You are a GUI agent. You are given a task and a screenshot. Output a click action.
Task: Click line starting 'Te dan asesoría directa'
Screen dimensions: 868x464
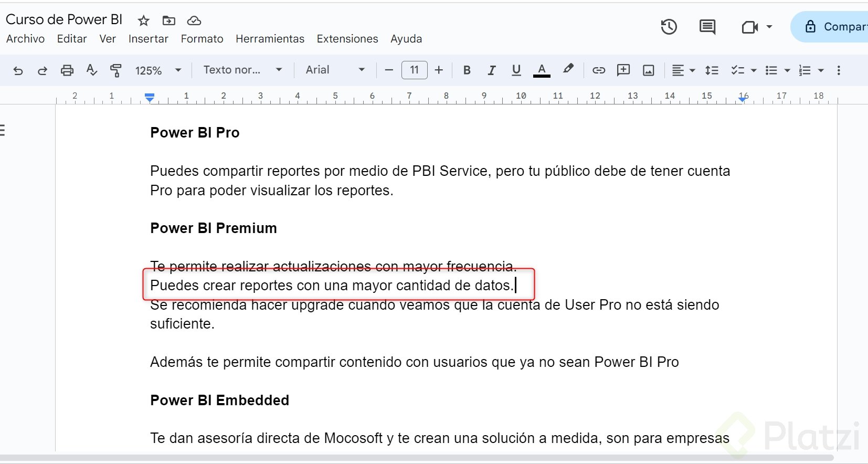click(x=440, y=438)
